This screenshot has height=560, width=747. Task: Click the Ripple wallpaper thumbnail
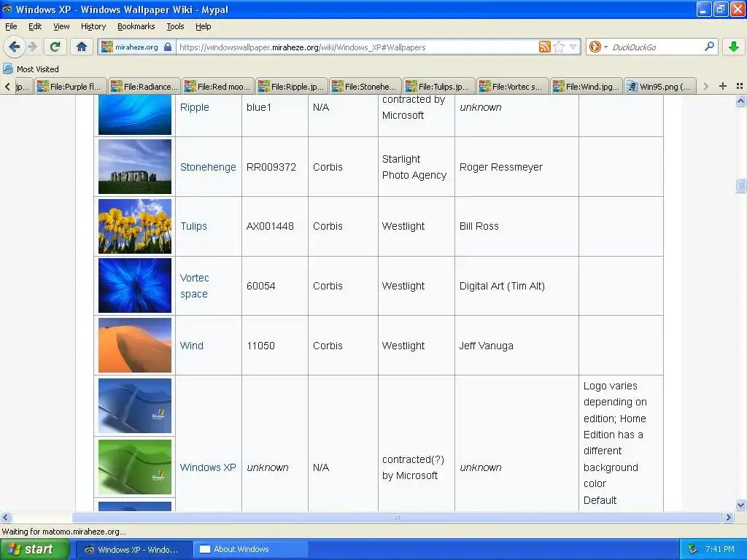click(x=135, y=114)
